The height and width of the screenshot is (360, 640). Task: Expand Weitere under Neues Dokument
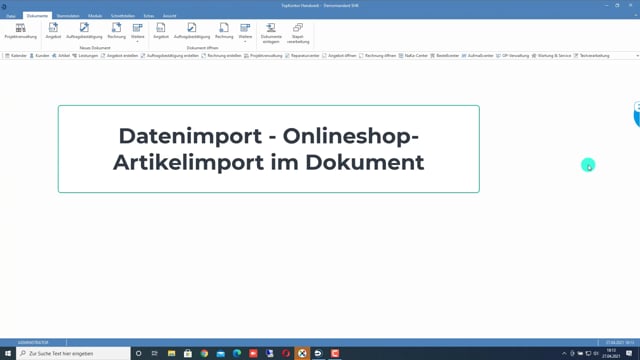point(138,33)
